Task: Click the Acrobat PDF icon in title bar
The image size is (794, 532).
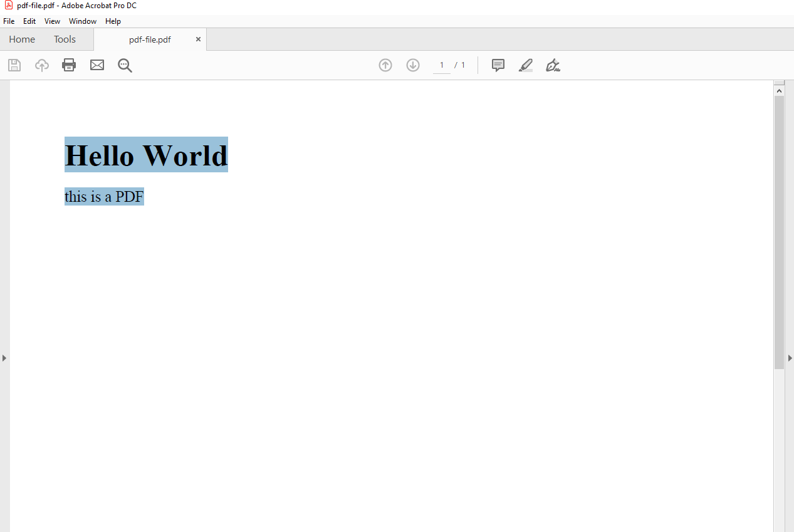Action: 9,5
